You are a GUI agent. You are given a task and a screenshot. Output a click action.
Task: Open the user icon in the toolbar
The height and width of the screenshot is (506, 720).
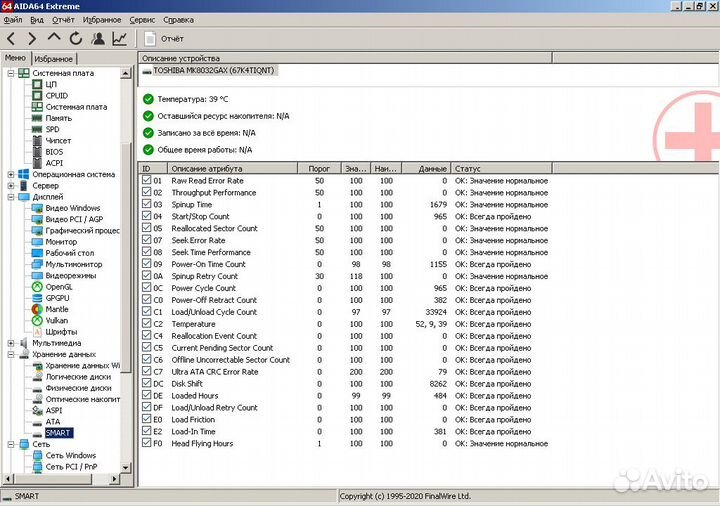(x=97, y=39)
